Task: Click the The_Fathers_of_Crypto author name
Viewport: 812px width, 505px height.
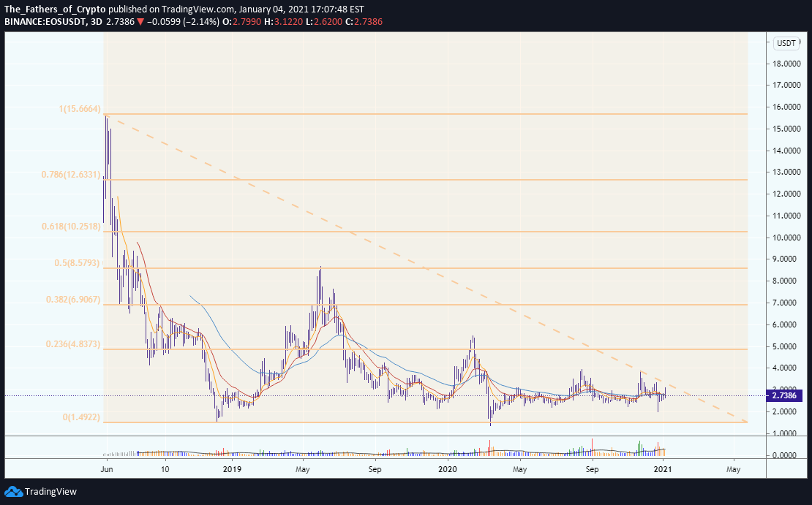Action: (55, 10)
